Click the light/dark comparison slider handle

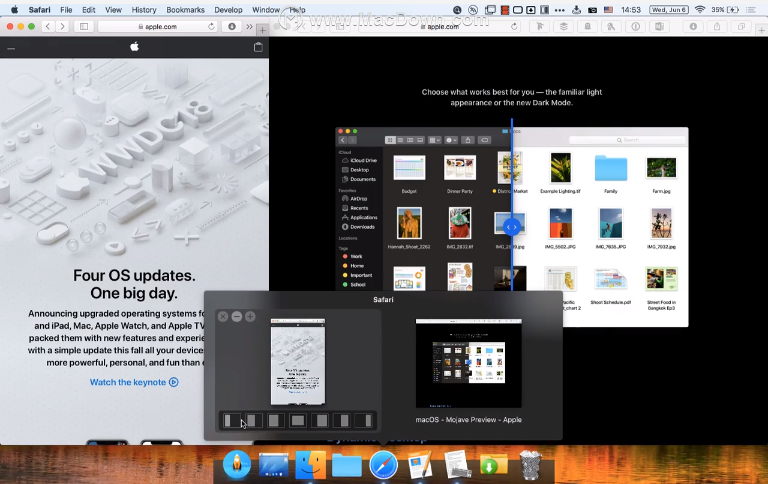click(x=512, y=227)
